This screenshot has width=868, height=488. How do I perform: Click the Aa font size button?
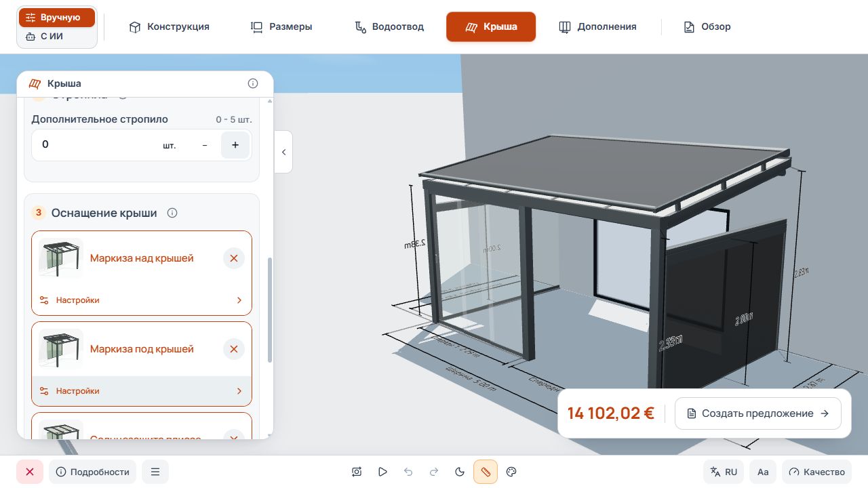coord(763,472)
